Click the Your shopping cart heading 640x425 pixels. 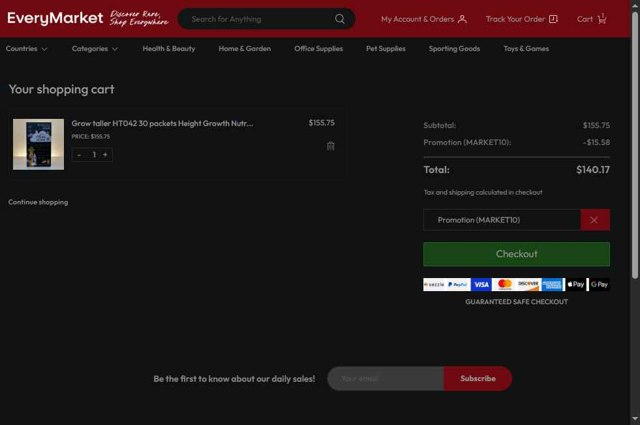click(62, 89)
